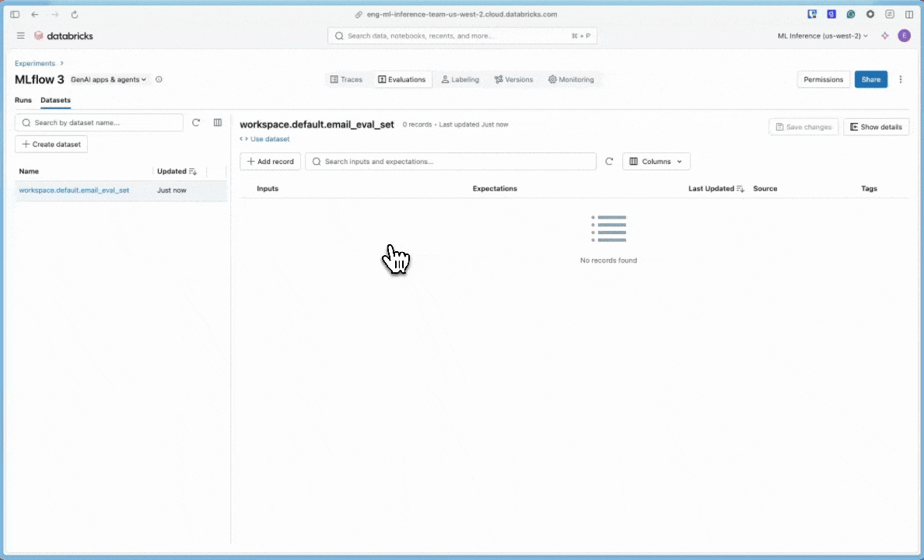Click the browser address bar URL
This screenshot has height=560, width=924.
coord(461,14)
